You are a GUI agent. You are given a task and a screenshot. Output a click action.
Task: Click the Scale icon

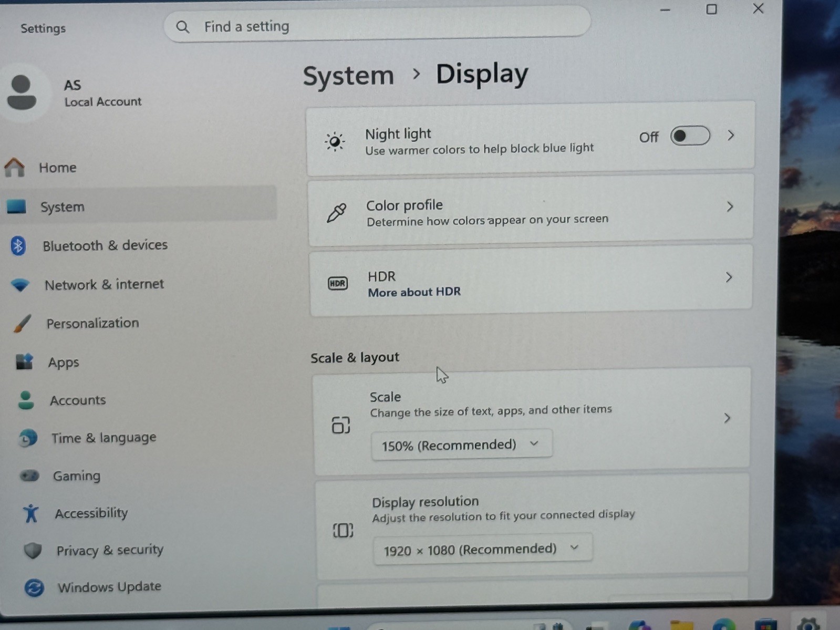340,425
